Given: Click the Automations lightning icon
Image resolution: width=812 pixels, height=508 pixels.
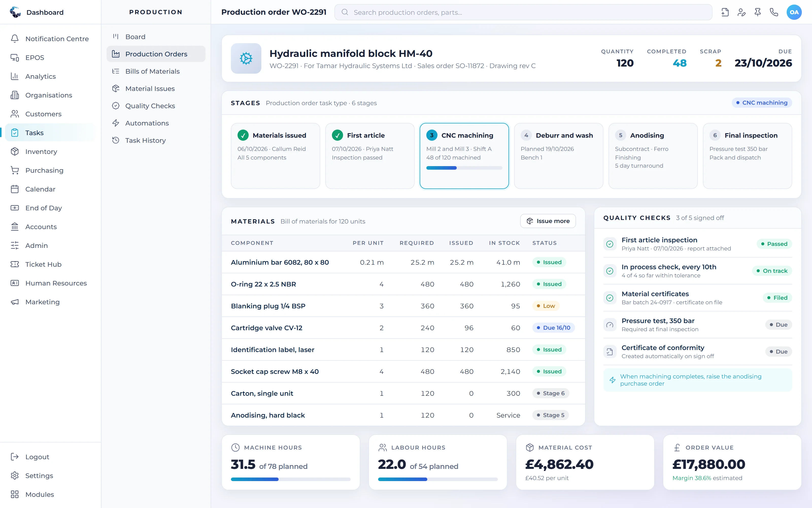Looking at the screenshot, I should tap(116, 123).
